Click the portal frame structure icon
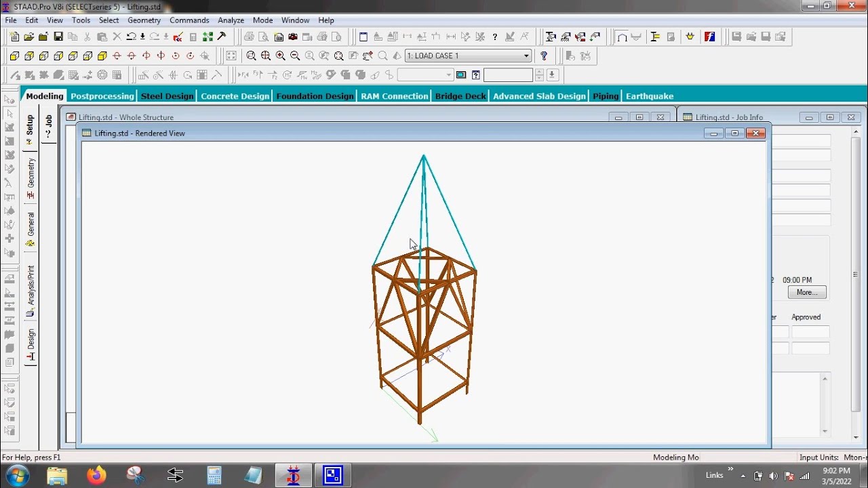868x488 pixels. click(622, 37)
